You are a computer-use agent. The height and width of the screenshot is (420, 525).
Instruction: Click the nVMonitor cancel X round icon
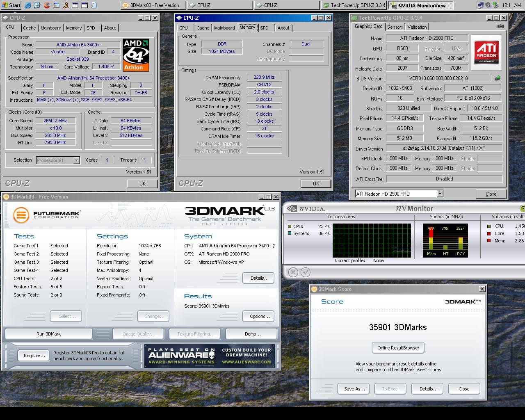tap(293, 272)
